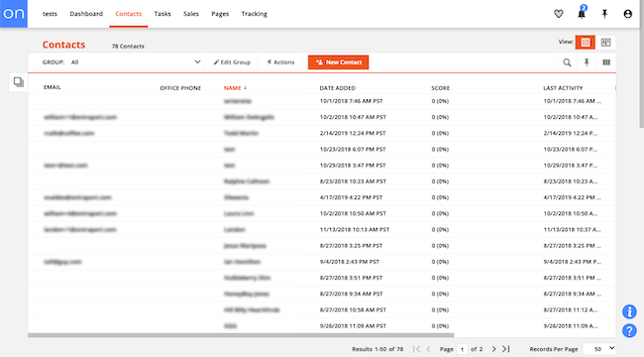Click the ONTRAPORT logo icon
644x357 pixels.
[x=14, y=14]
